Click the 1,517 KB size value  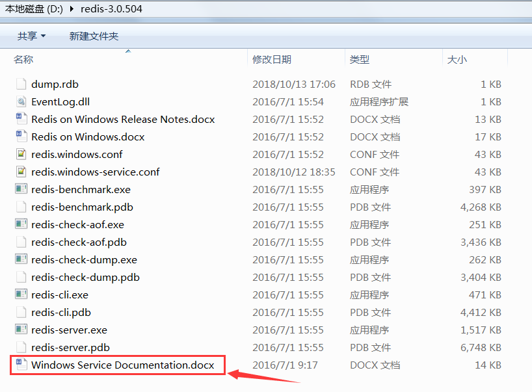(x=481, y=330)
